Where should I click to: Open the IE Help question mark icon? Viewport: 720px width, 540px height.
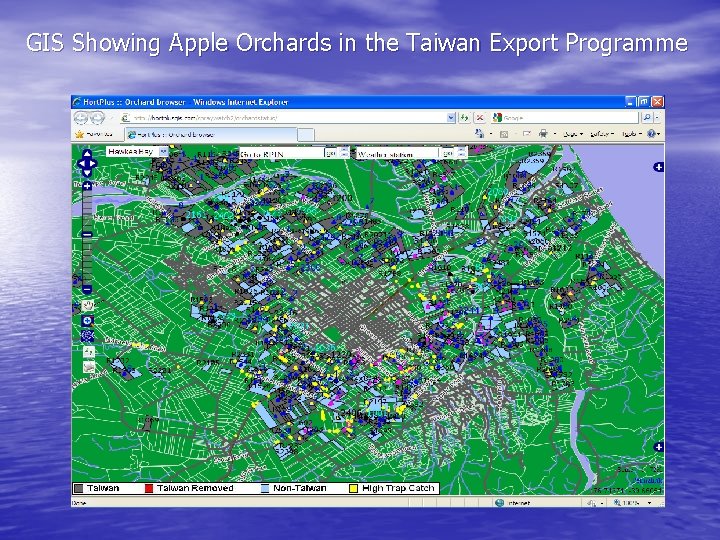coord(651,134)
